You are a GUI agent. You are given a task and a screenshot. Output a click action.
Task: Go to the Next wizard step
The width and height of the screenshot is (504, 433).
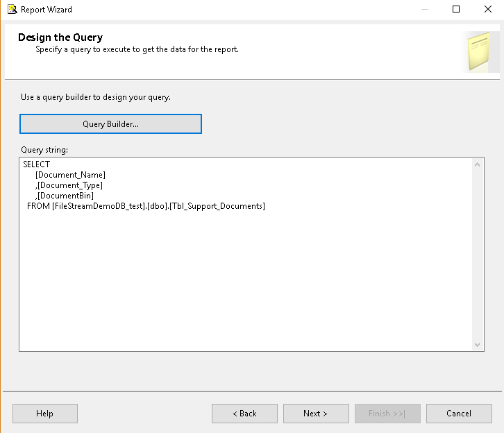coord(316,414)
